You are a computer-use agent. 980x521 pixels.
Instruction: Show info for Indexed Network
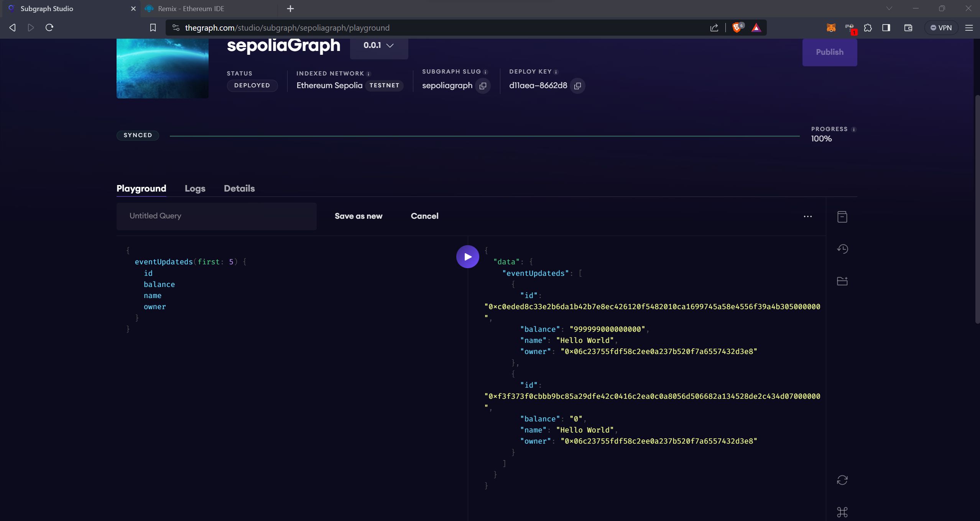pyautogui.click(x=368, y=74)
